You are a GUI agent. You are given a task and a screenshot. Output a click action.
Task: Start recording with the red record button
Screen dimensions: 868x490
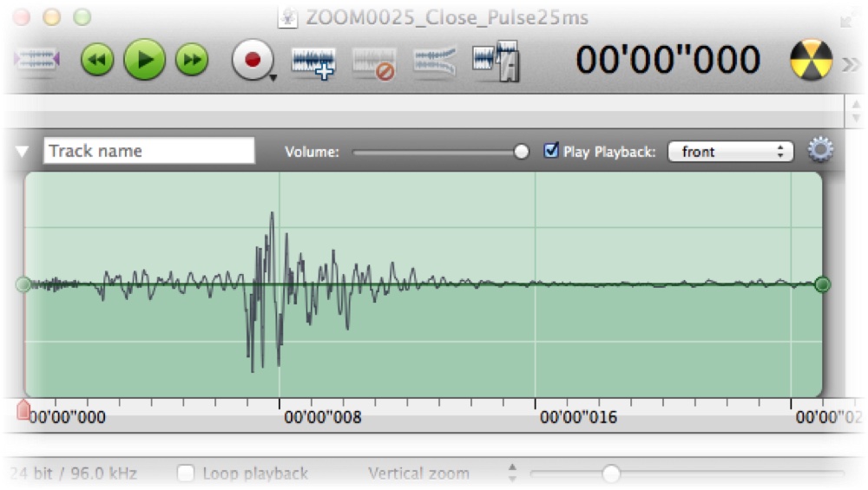coord(252,59)
